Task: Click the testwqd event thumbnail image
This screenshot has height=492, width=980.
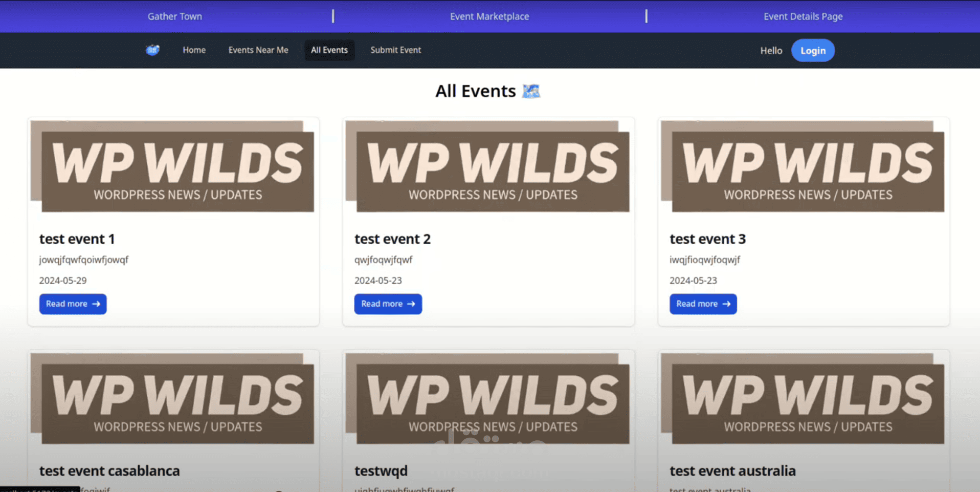Action: pyautogui.click(x=487, y=398)
